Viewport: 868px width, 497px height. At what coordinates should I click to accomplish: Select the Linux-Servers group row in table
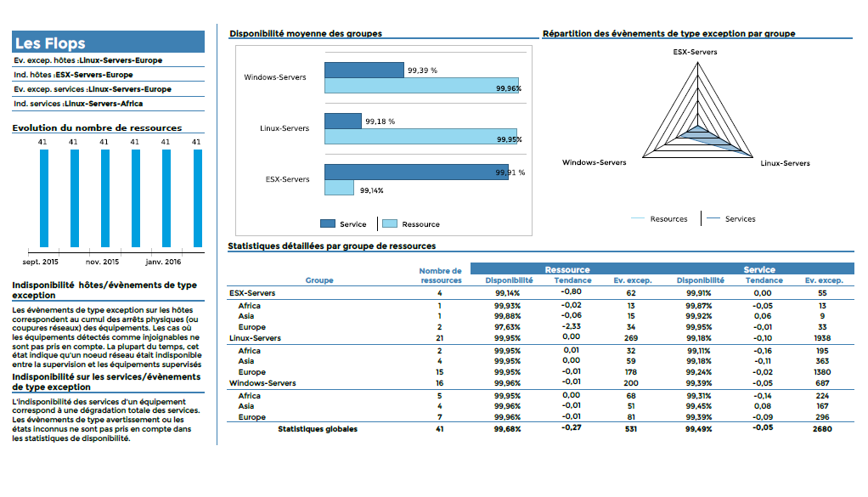[x=255, y=338]
